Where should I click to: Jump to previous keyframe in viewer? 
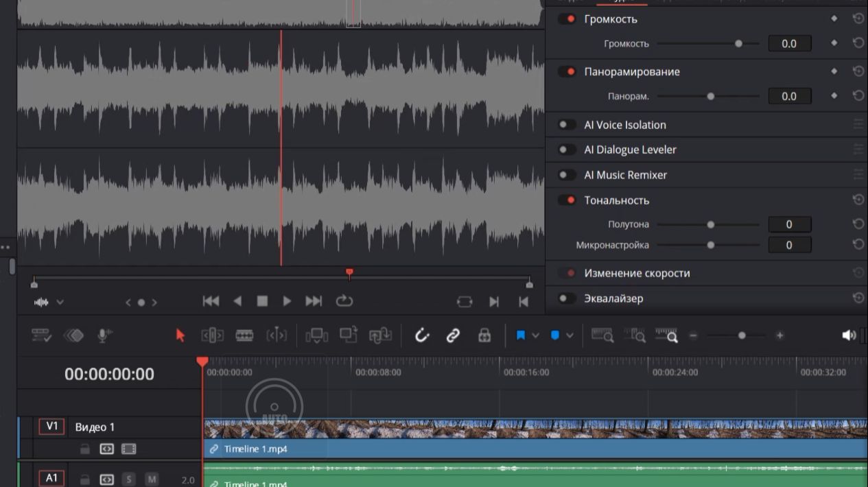[127, 302]
